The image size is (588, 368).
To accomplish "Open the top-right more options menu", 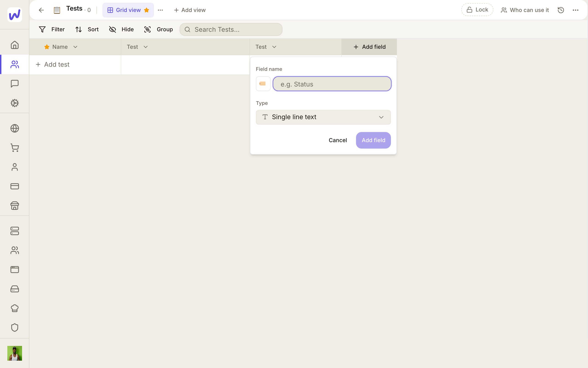I will pyautogui.click(x=576, y=10).
